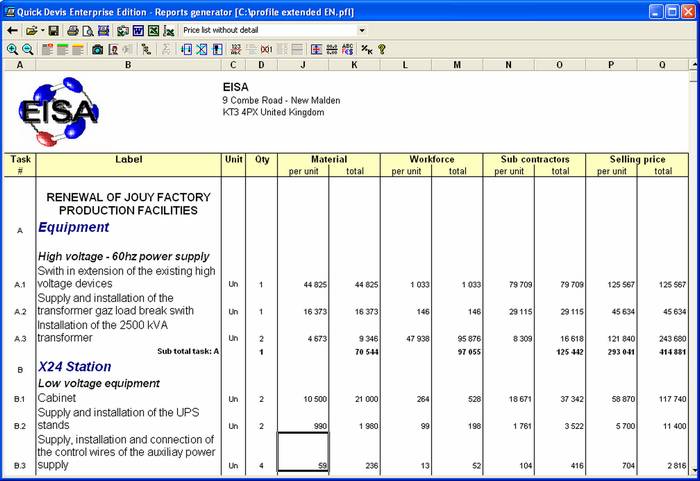This screenshot has height=481, width=700.
Task: Click the EISA logo image
Action: 58,112
